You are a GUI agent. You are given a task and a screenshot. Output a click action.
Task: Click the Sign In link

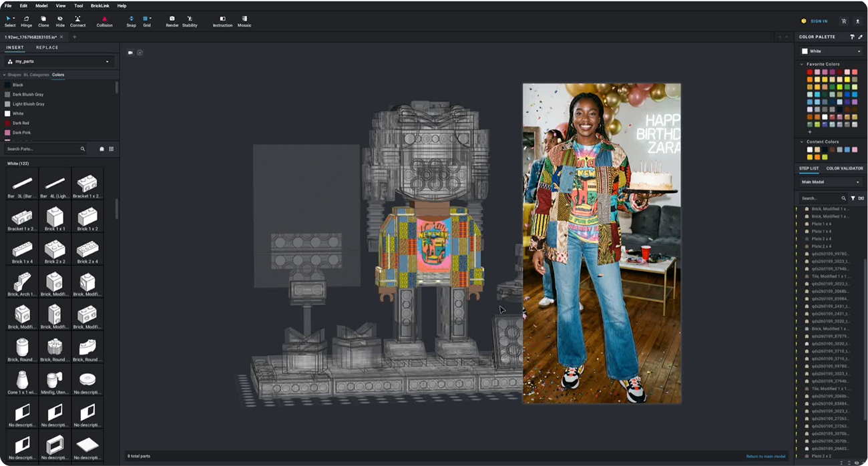tap(818, 21)
